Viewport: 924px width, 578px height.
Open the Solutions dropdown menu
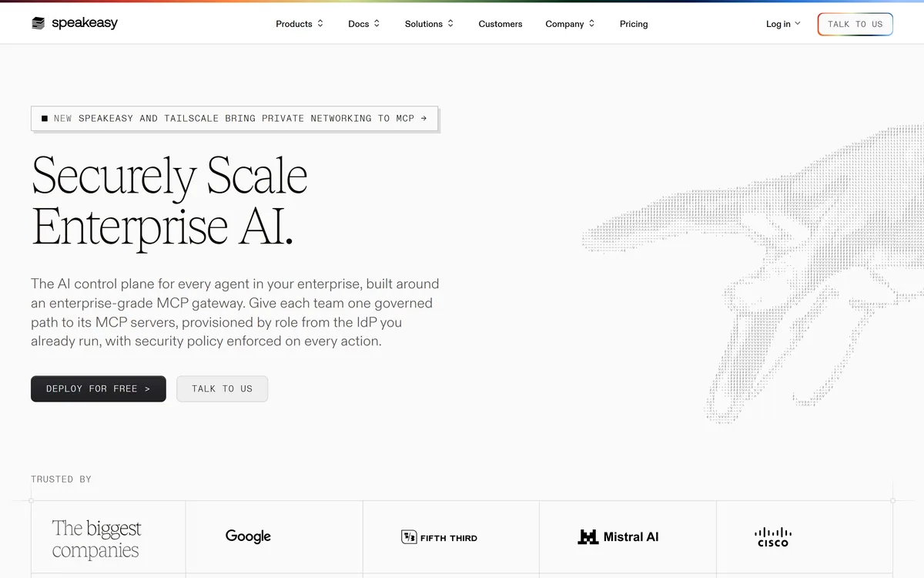click(x=429, y=24)
